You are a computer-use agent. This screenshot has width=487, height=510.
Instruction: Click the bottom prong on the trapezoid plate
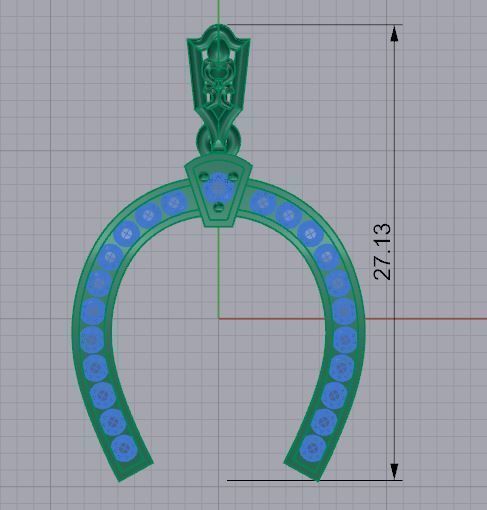pyautogui.click(x=218, y=208)
